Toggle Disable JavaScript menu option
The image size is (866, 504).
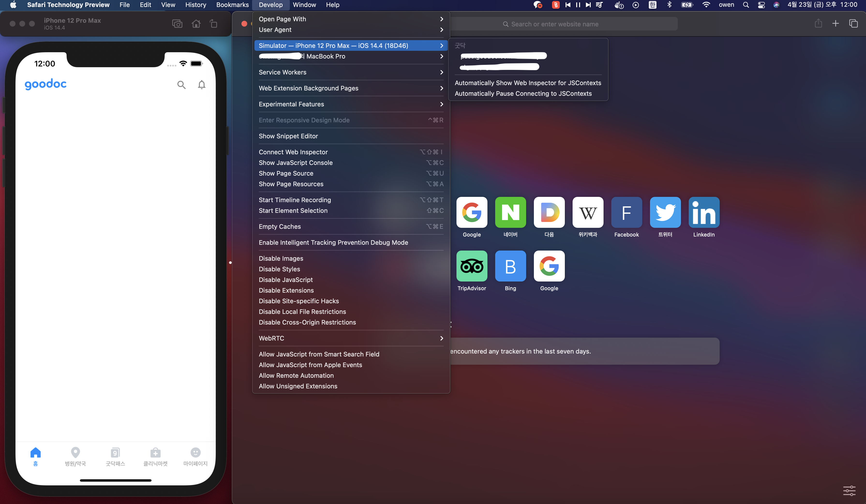(x=286, y=280)
